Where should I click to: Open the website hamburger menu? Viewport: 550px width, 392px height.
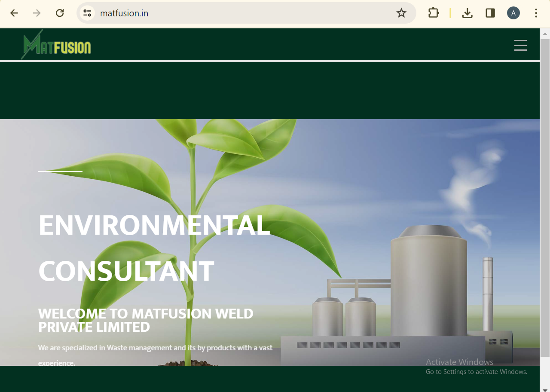tap(520, 45)
